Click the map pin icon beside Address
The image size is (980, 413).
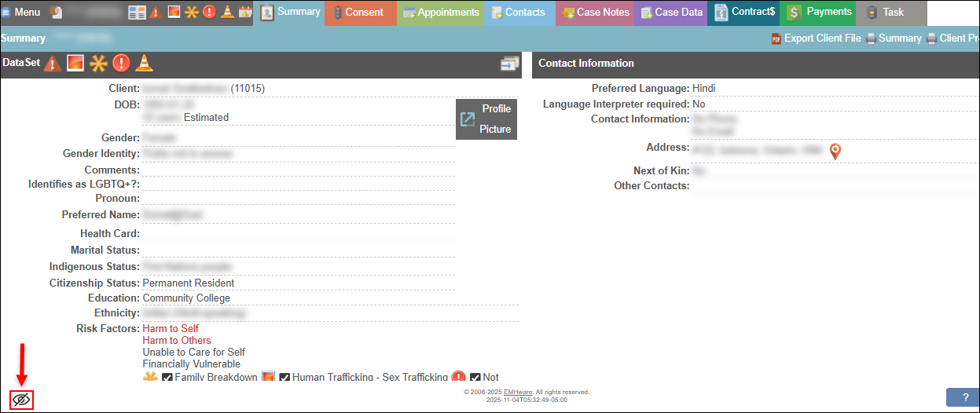point(835,151)
